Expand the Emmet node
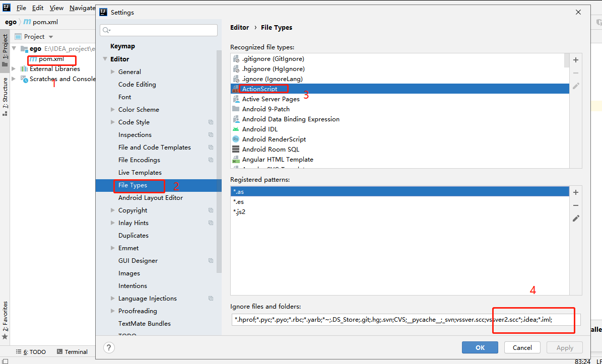This screenshot has height=364, width=602. [x=112, y=248]
